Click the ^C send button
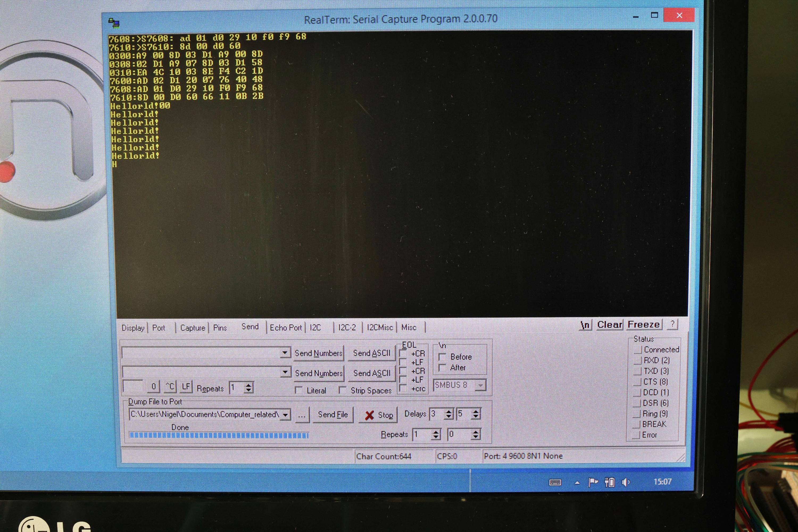Image resolution: width=798 pixels, height=532 pixels. [170, 386]
